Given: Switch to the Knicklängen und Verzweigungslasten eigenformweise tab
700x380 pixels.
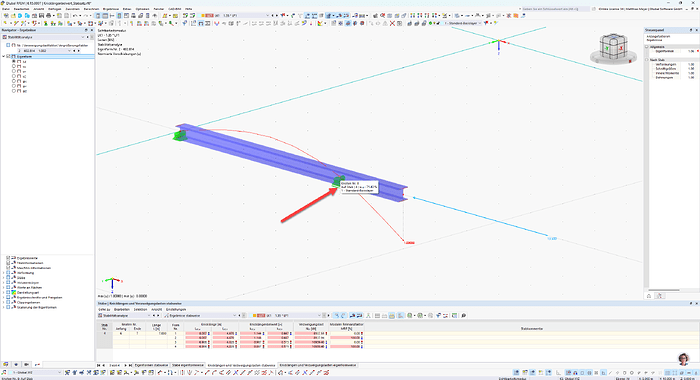Looking at the screenshot, I should 317,365.
